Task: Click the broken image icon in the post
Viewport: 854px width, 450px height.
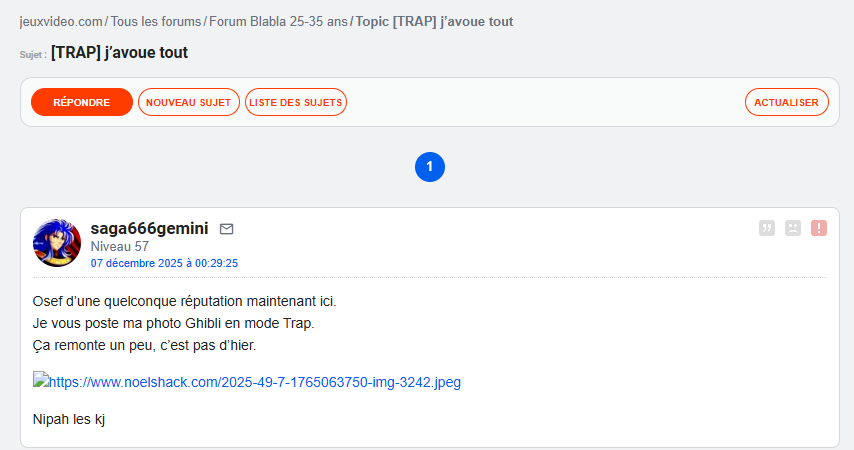Action: 41,381
